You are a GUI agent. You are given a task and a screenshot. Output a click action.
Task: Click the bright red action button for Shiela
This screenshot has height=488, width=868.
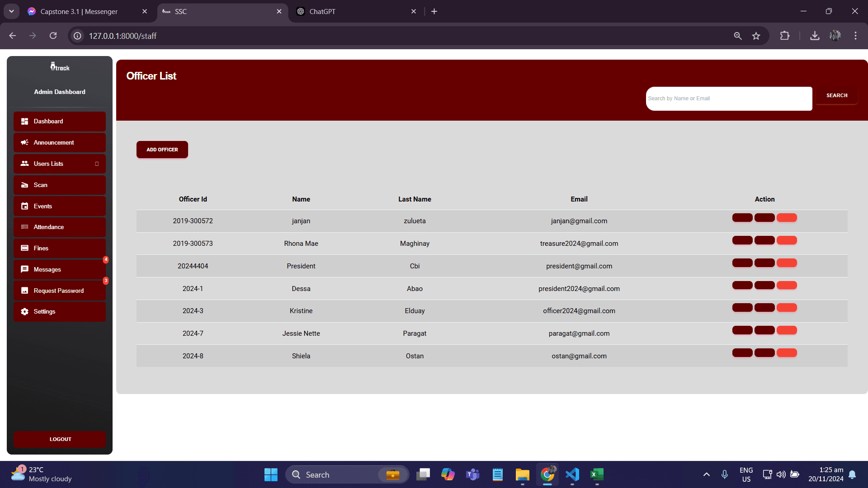click(x=787, y=353)
